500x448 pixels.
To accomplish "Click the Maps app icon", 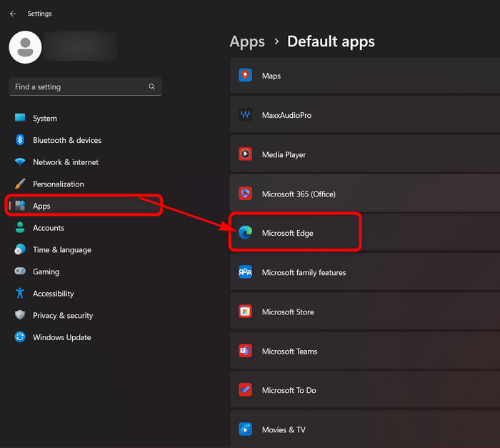I will point(245,75).
